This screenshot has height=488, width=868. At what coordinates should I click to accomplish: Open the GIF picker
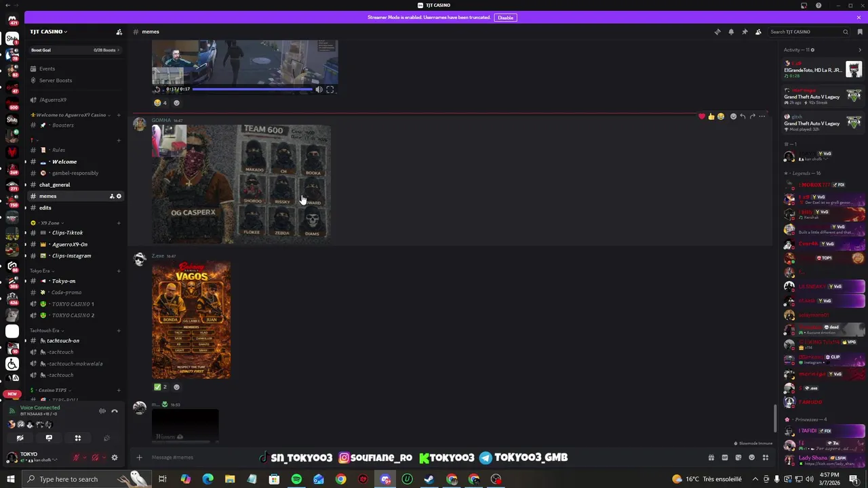click(725, 457)
